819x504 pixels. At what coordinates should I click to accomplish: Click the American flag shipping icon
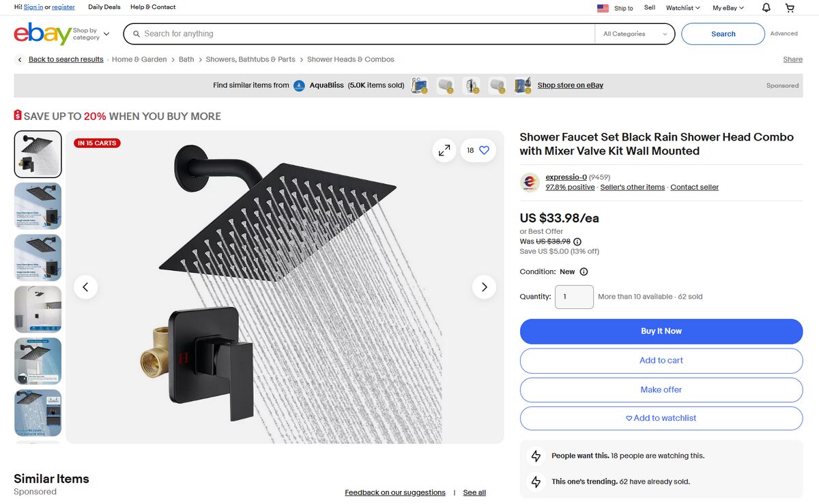click(x=603, y=8)
